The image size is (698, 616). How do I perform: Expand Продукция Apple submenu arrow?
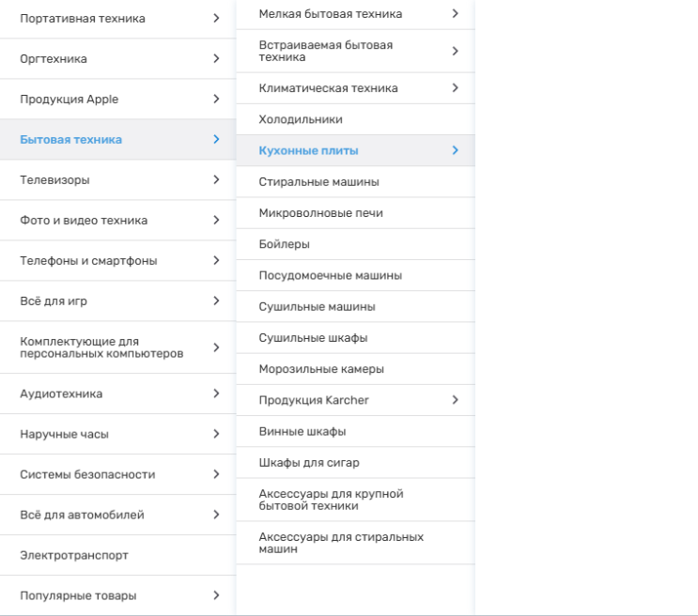(216, 99)
